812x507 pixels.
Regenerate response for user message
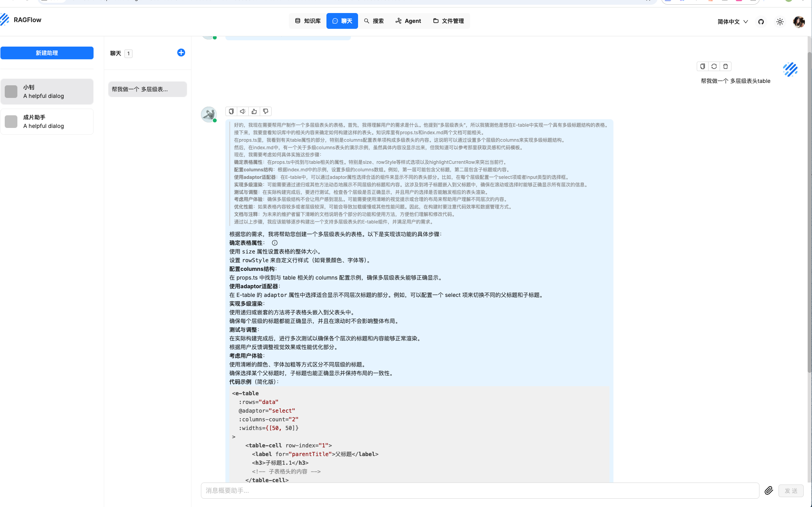(714, 66)
